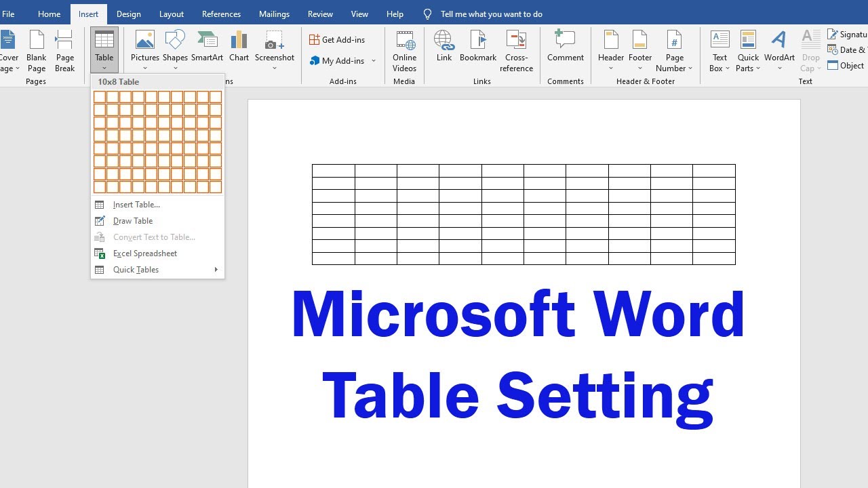
Task: Click the top-left cell of the table grid picker
Action: tap(100, 97)
